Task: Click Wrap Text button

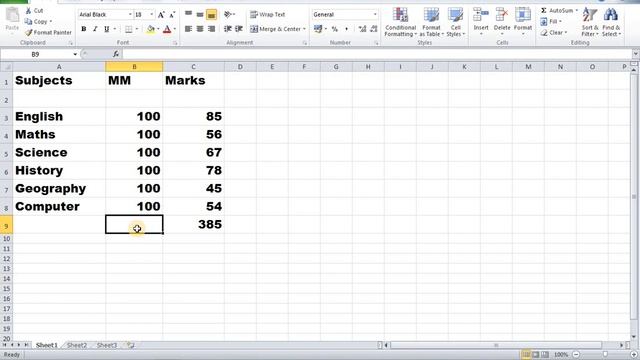Action: coord(267,15)
